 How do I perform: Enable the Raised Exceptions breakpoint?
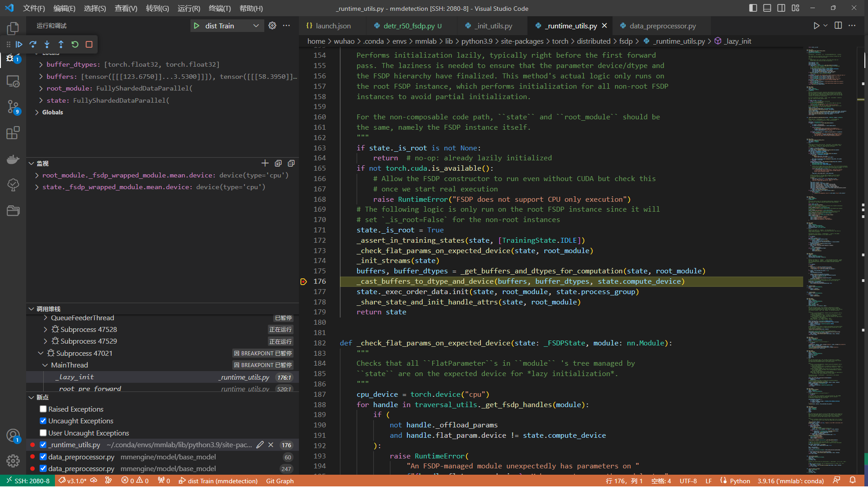click(x=43, y=409)
